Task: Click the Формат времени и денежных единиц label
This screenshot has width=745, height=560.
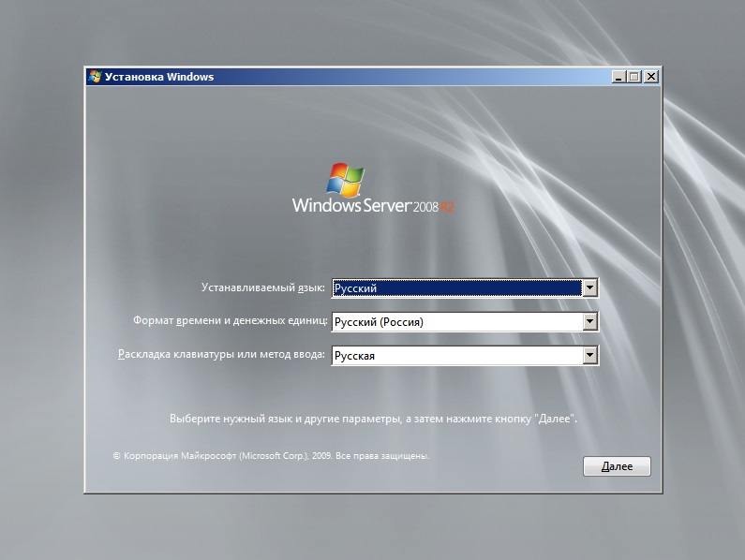Action: [x=230, y=320]
